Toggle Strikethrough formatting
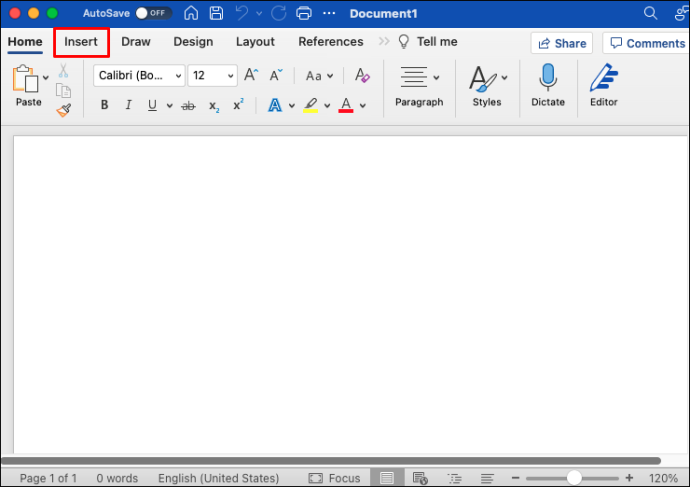The width and height of the screenshot is (690, 487). coord(188,106)
